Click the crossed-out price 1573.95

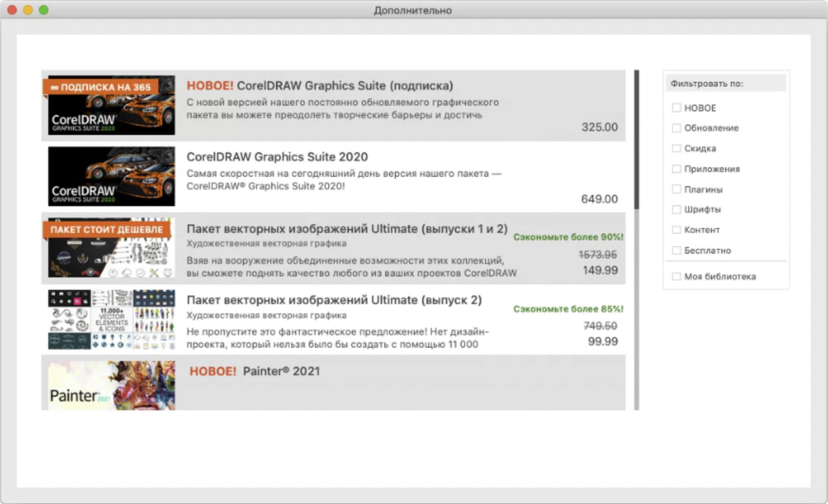(598, 255)
